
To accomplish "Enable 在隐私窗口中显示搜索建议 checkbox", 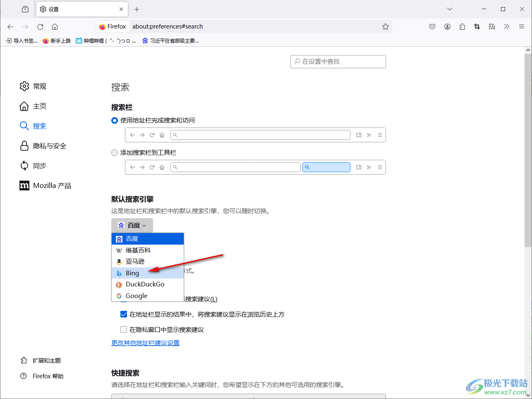I will (124, 329).
